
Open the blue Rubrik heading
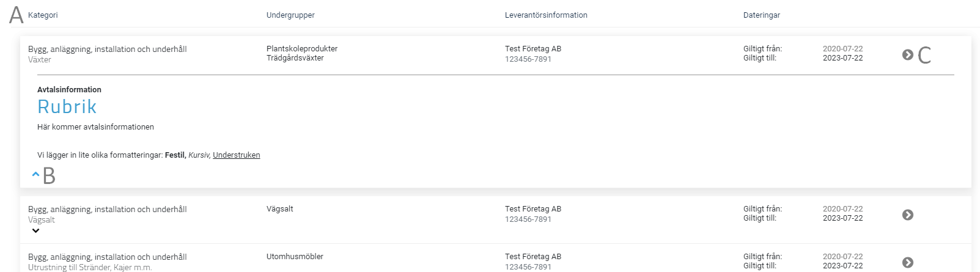tap(67, 107)
